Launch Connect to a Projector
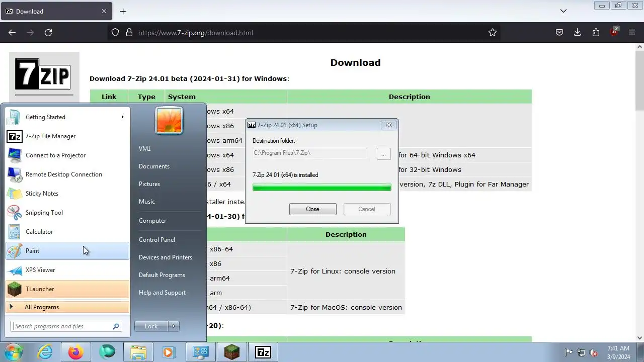 (67, 155)
